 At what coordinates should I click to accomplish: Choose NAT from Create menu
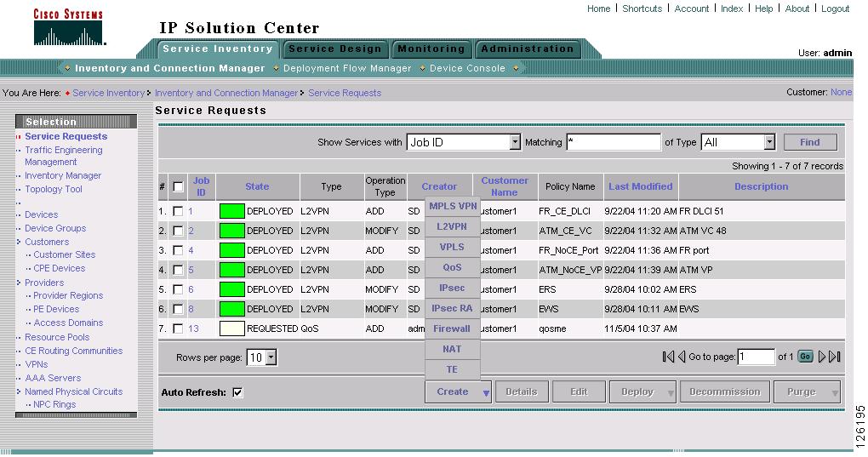point(452,349)
